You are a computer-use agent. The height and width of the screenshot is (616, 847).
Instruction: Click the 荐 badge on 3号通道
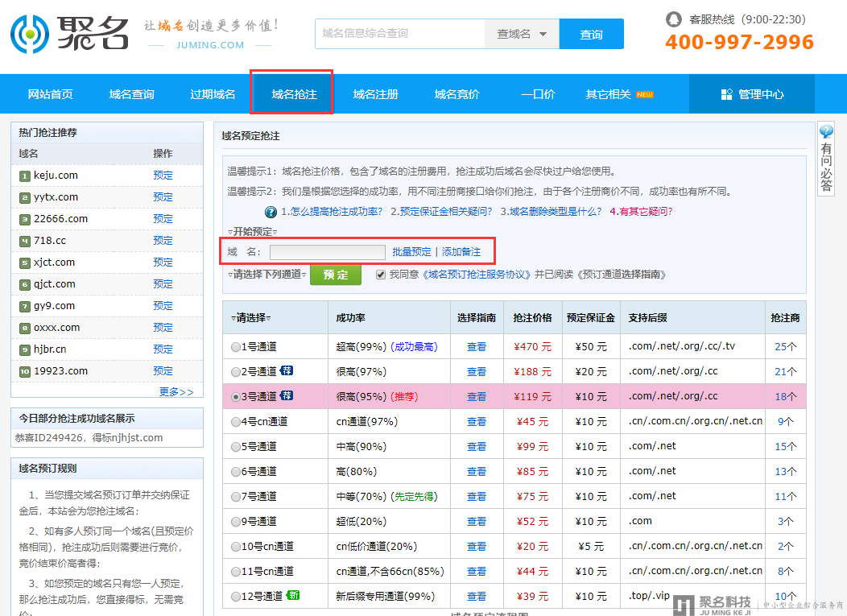(x=287, y=395)
